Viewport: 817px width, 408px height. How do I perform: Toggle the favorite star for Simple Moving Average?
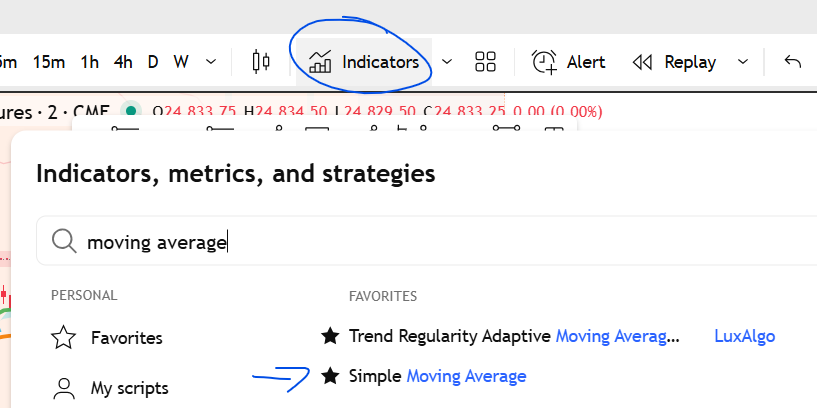[330, 376]
